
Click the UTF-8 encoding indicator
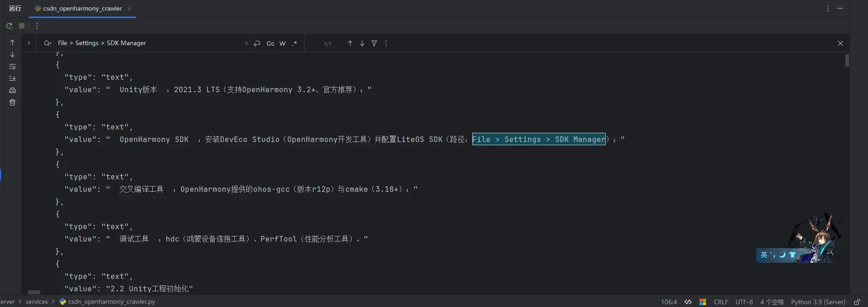point(744,302)
